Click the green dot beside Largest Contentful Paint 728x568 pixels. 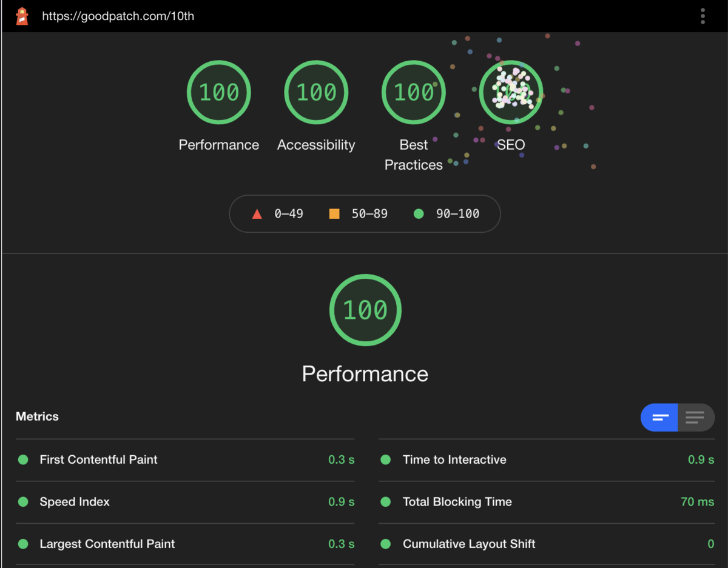(23, 544)
